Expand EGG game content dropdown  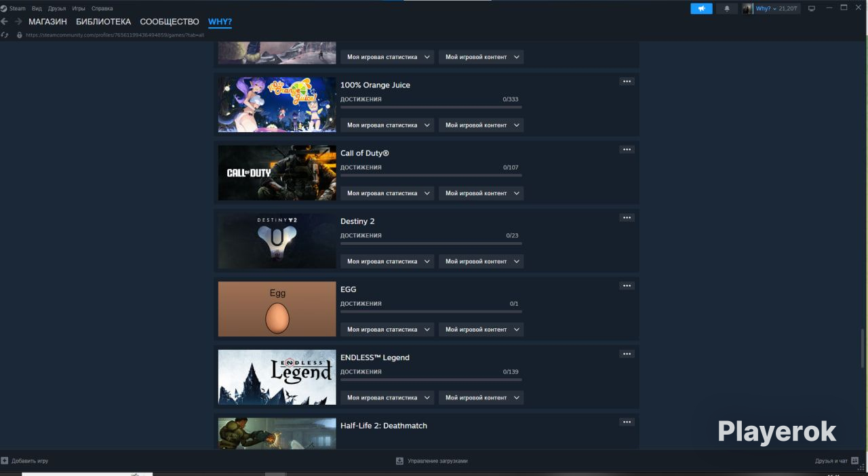481,330
